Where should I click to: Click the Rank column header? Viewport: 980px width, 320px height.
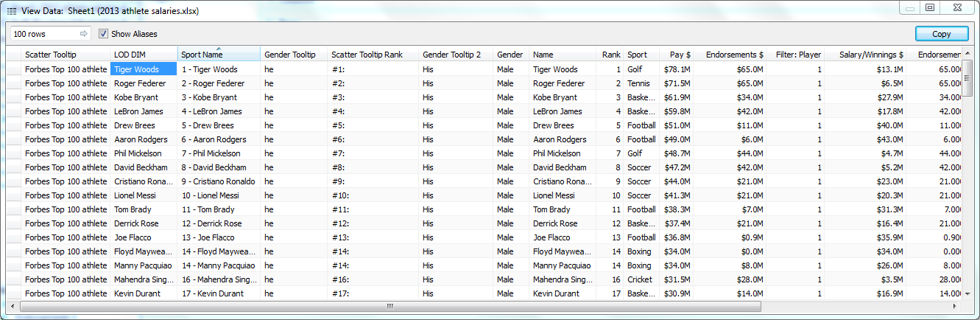coord(610,55)
